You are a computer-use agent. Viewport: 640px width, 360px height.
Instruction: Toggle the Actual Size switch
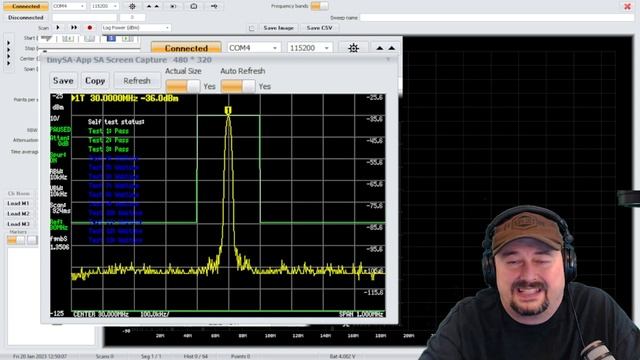[x=183, y=86]
